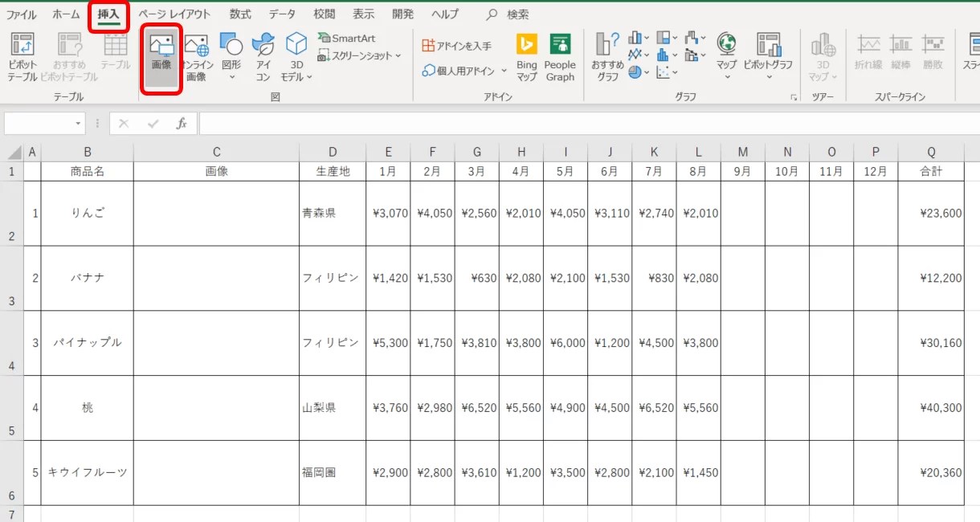Image resolution: width=980 pixels, height=522 pixels.
Task: Insert a テーブル (Table) from ribbon
Action: [x=116, y=52]
